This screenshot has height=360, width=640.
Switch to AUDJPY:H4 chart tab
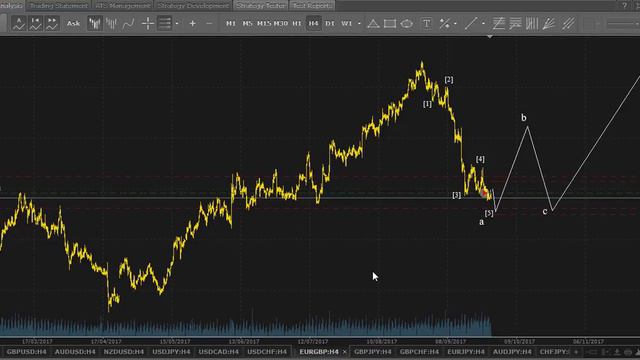click(x=512, y=351)
